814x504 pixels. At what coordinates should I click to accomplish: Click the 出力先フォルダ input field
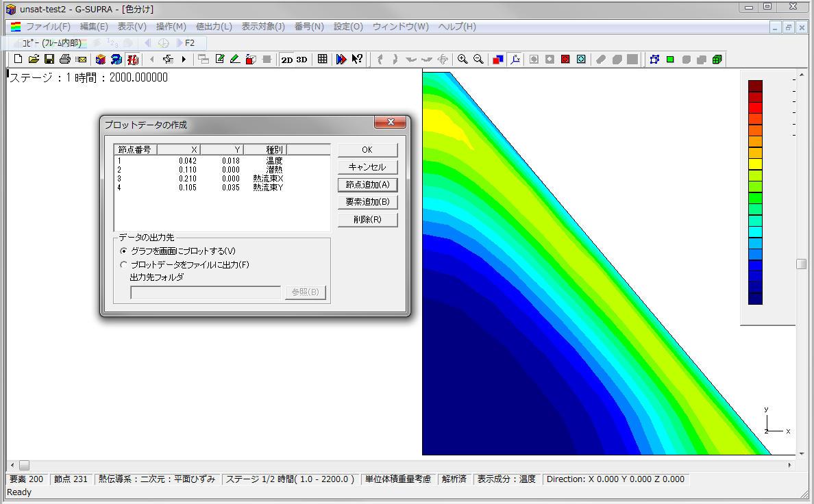[x=206, y=293]
